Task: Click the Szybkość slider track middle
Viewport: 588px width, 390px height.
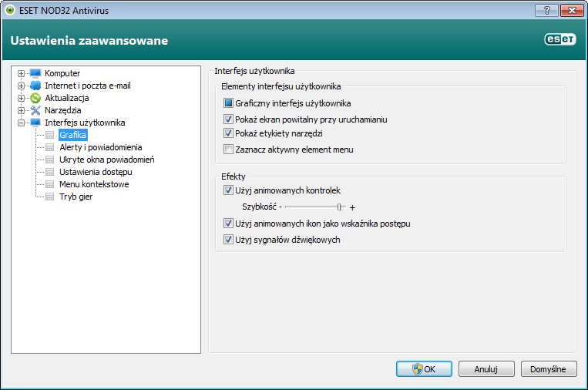Action: coord(315,207)
